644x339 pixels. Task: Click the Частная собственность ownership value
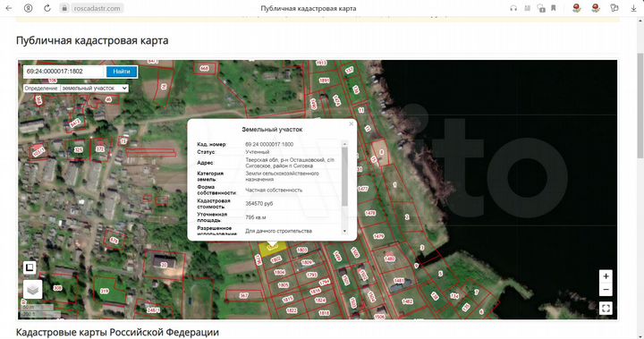point(274,191)
